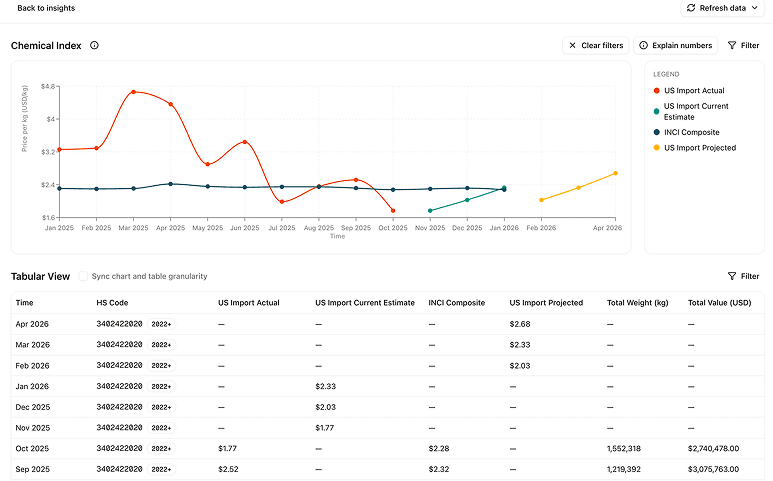
Task: Click the info icon in Explain numbers
Action: tap(643, 45)
